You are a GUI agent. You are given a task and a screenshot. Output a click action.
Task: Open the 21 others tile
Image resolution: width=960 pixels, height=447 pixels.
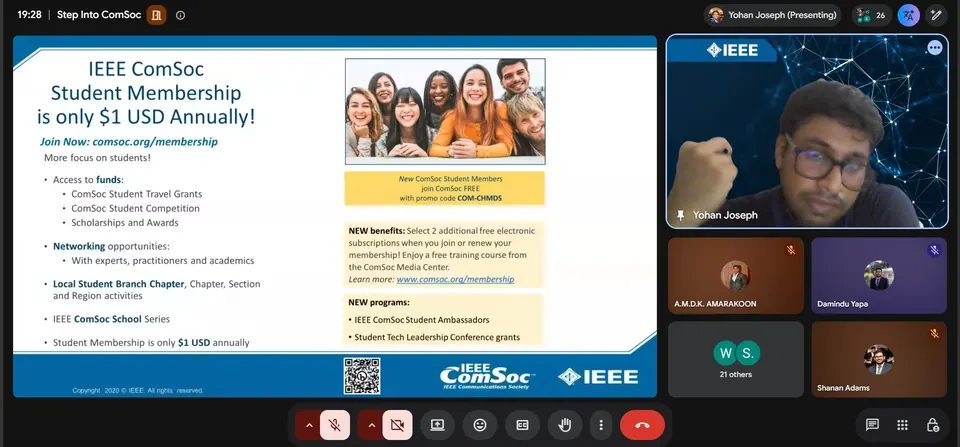(735, 359)
